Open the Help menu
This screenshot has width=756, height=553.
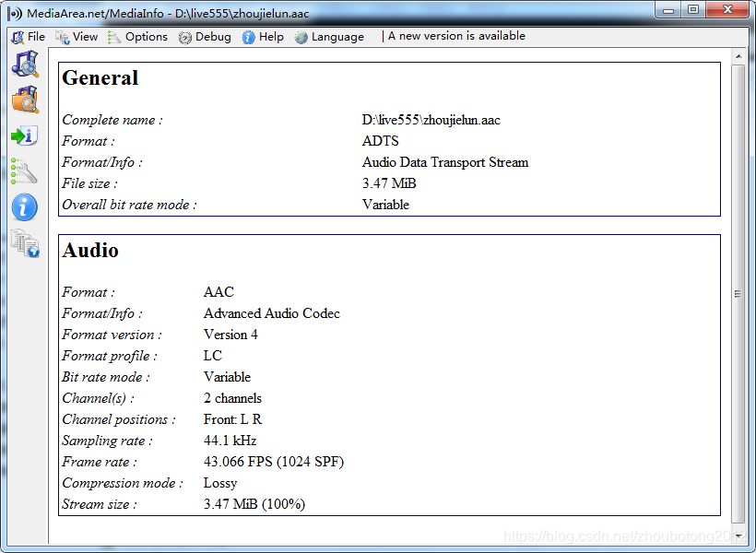point(264,37)
